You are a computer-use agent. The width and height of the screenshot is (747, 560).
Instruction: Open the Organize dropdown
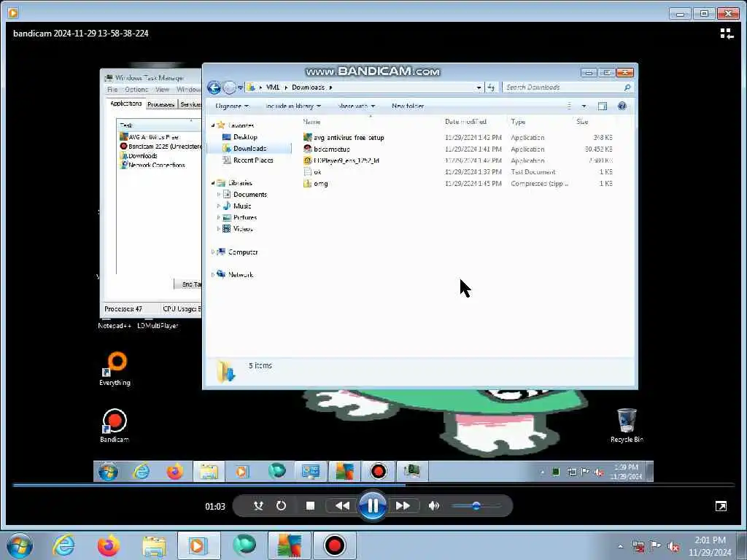(231, 106)
